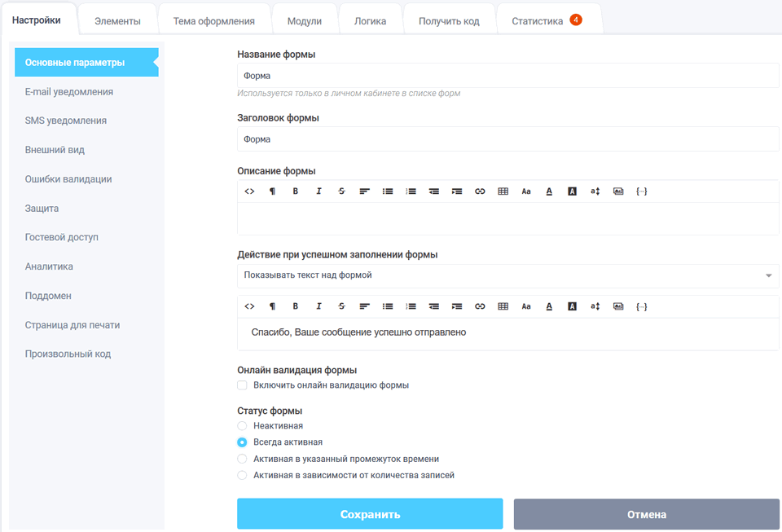Open the "Статистика" tab

click(x=538, y=21)
